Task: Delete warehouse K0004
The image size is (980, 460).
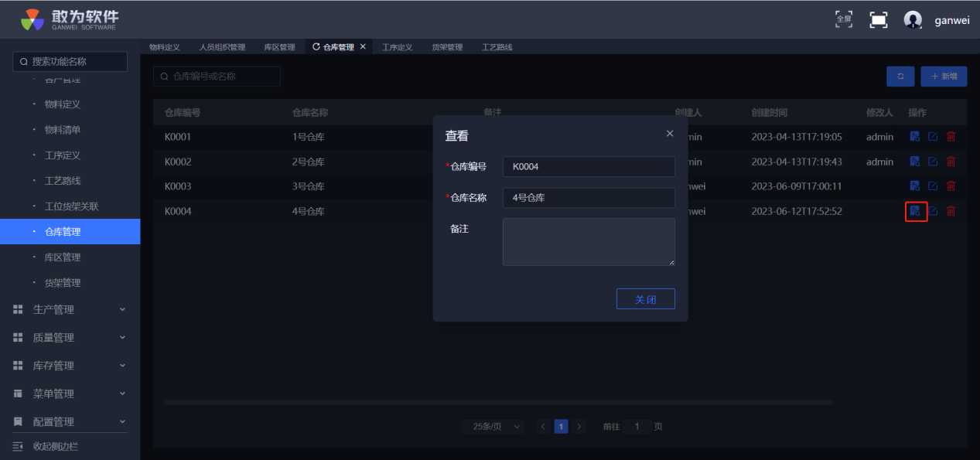Action: pyautogui.click(x=951, y=211)
